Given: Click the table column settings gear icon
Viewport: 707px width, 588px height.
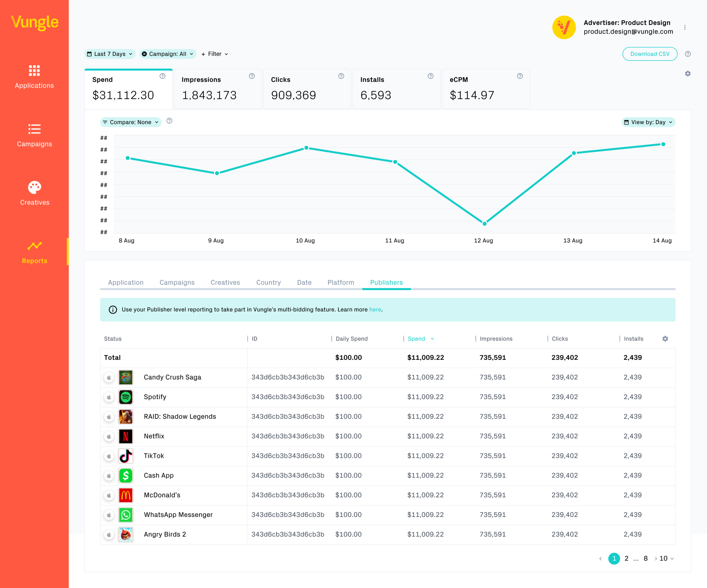Looking at the screenshot, I should pyautogui.click(x=665, y=339).
